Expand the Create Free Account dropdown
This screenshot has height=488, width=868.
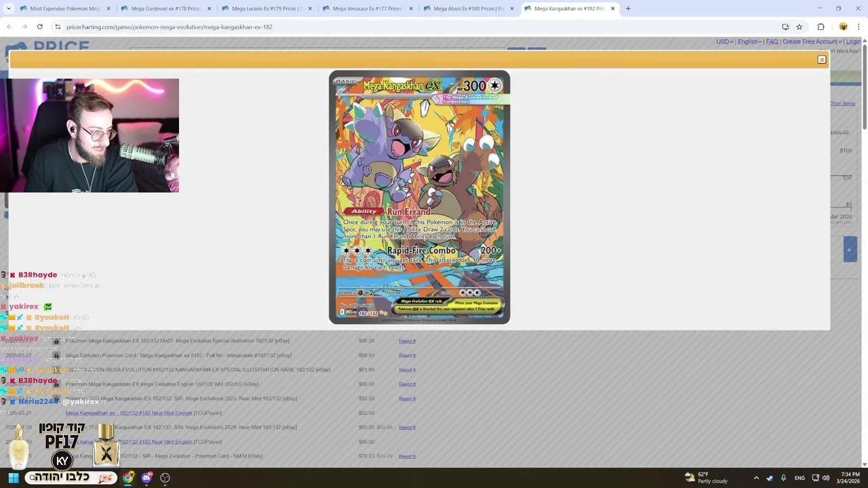click(x=812, y=42)
